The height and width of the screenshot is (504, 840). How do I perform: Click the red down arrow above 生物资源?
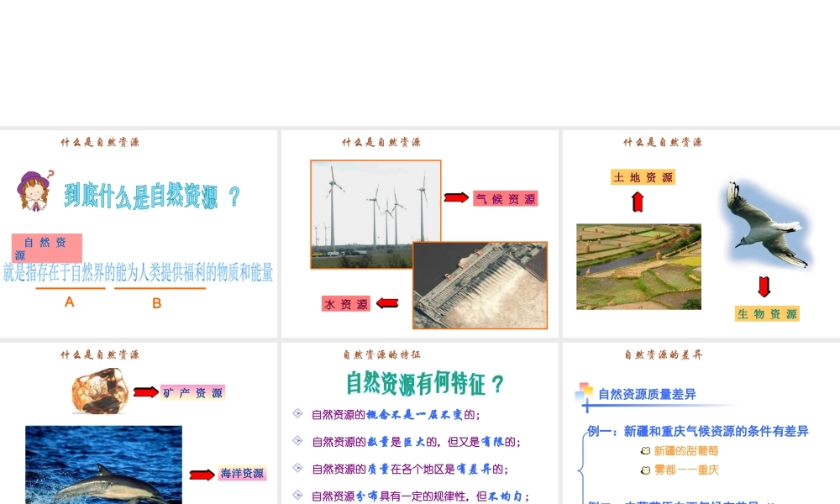pos(764,286)
